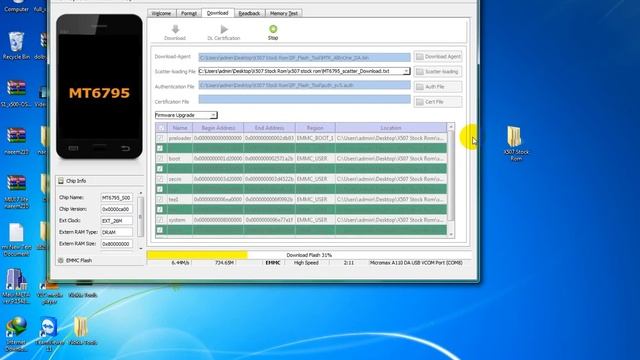Click the Ext Clock value EXT_26M
Screen dimensions: 640x360
tap(116, 220)
